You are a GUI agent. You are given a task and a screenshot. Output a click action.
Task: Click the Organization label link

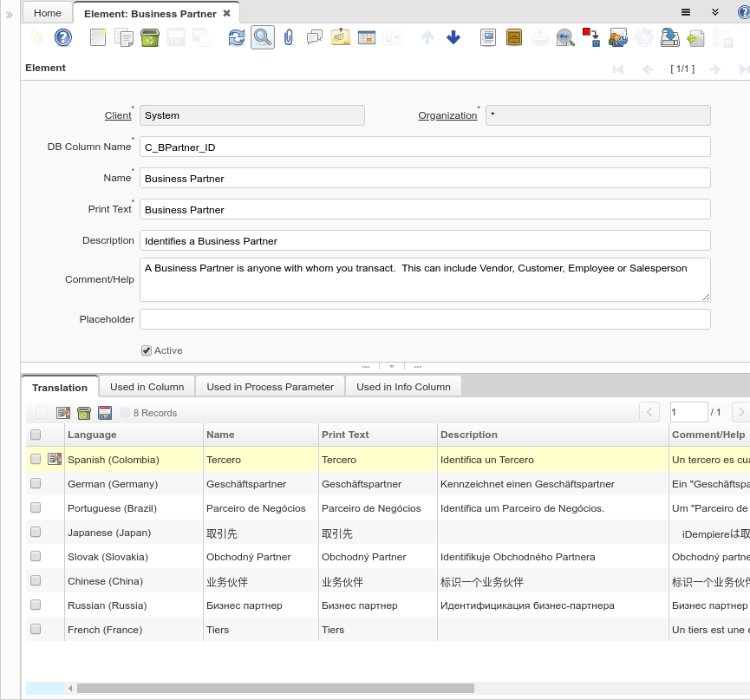click(447, 115)
